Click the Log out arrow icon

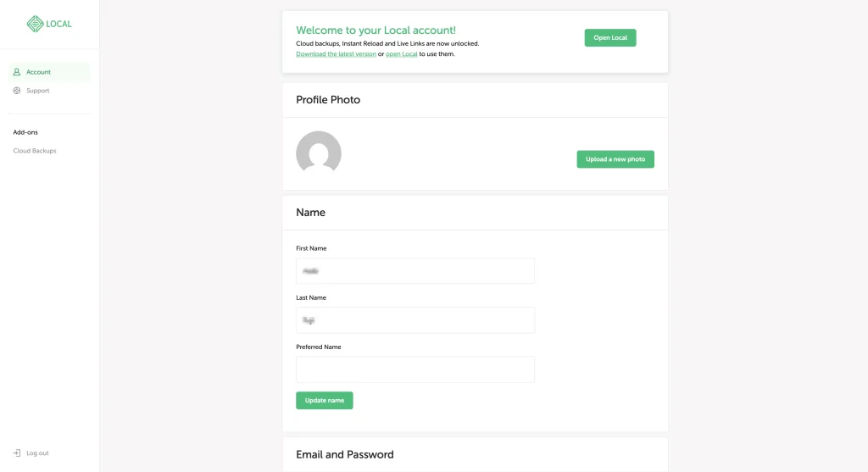17,453
